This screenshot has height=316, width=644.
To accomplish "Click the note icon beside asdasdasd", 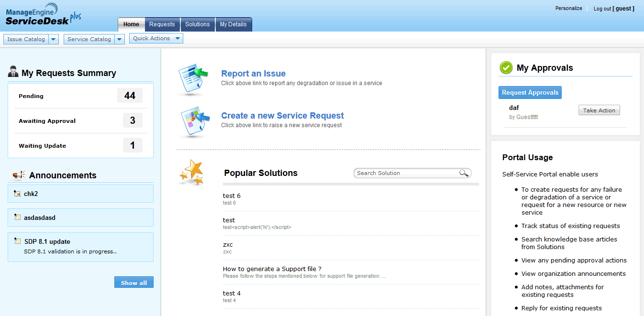I will click(x=17, y=217).
